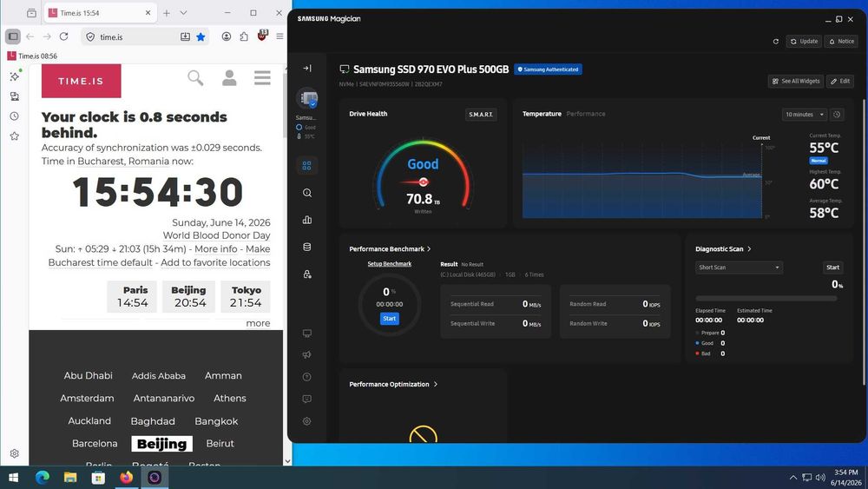This screenshot has height=489, width=868.
Task: Open Firefox sidebar bookmarks star icon
Action: point(15,136)
